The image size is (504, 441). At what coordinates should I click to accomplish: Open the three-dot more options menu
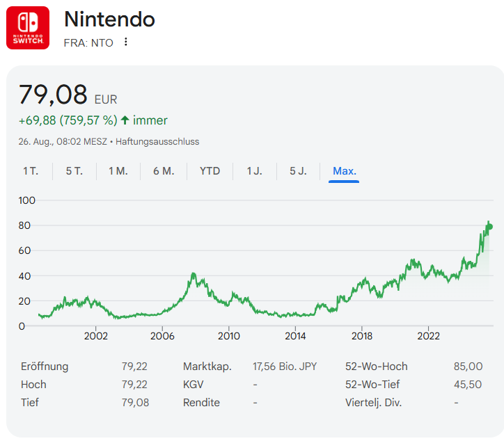tap(126, 42)
